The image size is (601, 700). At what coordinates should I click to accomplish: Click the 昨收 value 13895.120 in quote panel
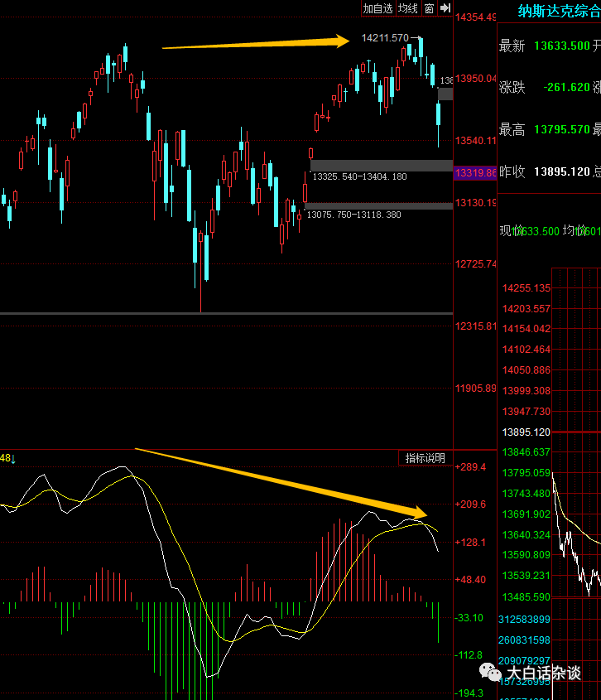point(562,171)
